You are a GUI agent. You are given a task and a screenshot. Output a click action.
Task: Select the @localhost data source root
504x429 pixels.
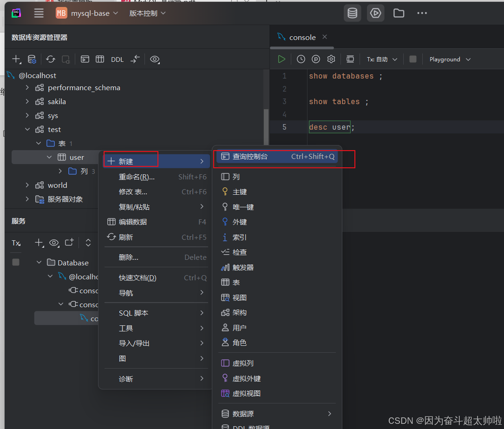coord(37,76)
